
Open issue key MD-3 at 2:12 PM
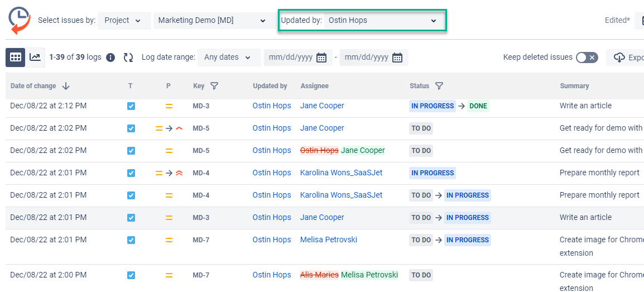tap(201, 106)
